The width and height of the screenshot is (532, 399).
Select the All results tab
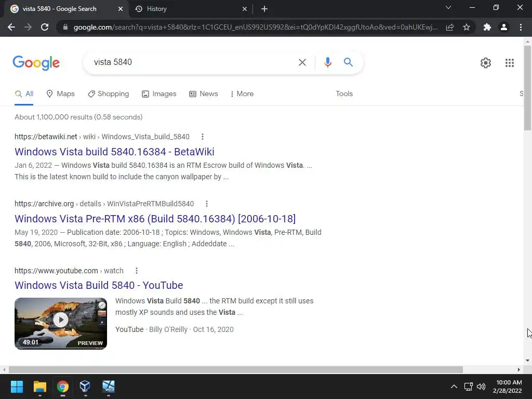point(24,94)
